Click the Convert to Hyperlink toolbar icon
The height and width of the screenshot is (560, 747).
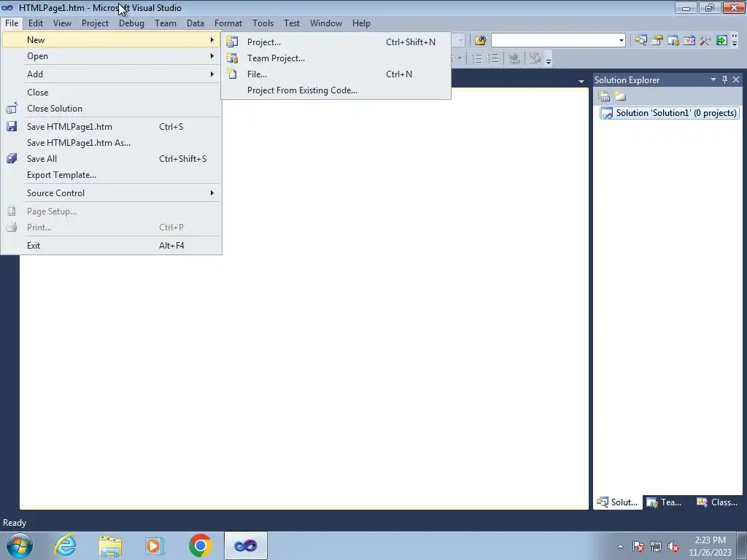[514, 58]
